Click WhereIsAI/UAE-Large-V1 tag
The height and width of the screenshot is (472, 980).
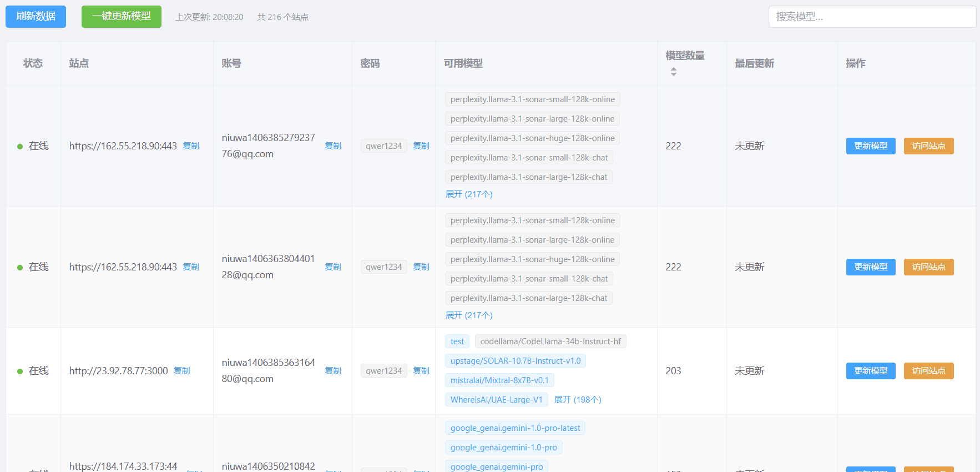pyautogui.click(x=497, y=400)
